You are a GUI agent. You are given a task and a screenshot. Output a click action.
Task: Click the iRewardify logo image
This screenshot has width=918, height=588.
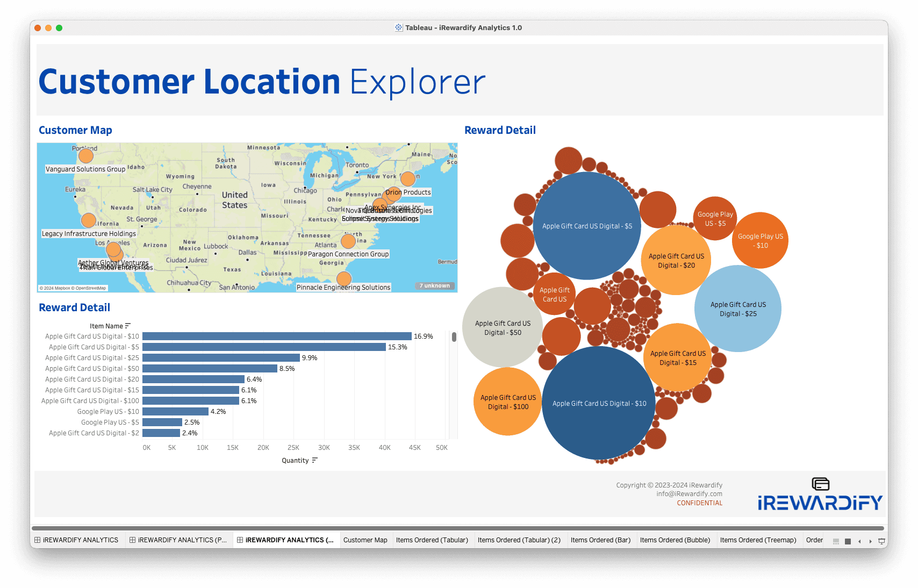click(x=820, y=494)
